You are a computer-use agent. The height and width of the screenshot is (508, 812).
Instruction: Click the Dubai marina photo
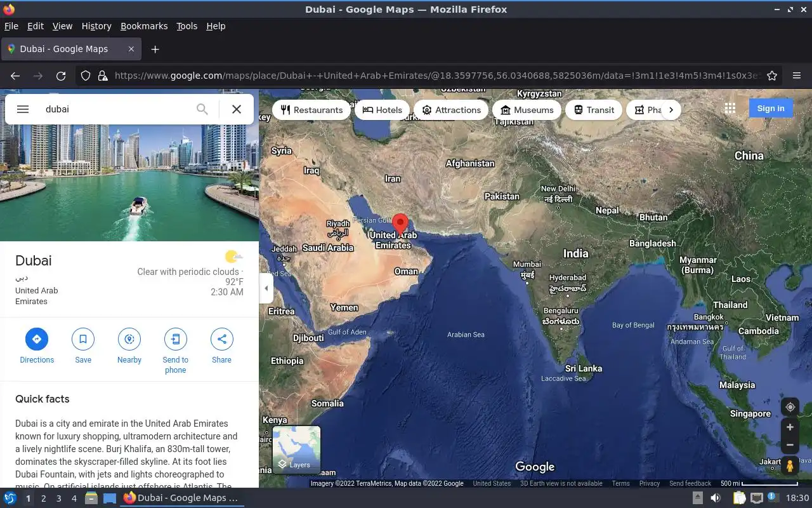pos(129,165)
